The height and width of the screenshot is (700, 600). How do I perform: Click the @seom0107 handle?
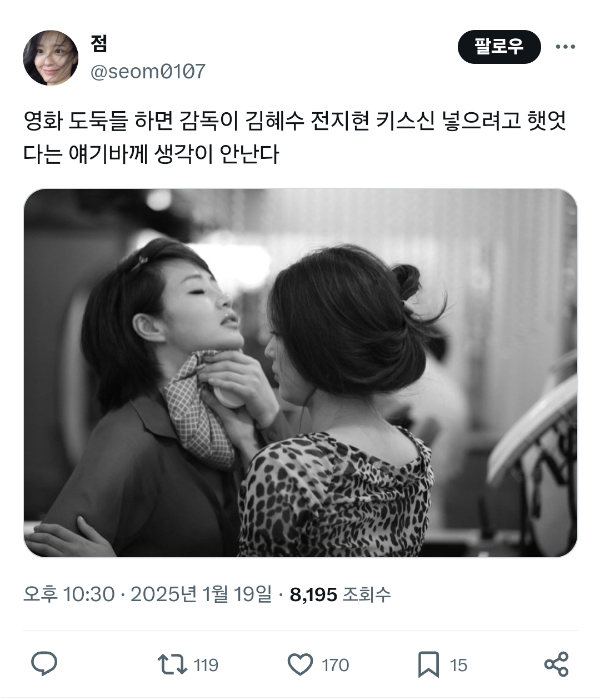tap(148, 72)
